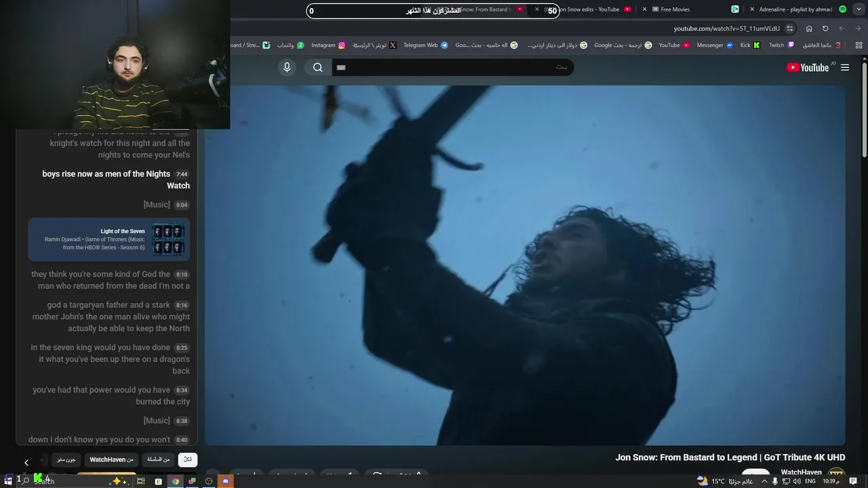Viewport: 868px width, 488px height.
Task: Open the volume control in tray
Action: click(797, 481)
